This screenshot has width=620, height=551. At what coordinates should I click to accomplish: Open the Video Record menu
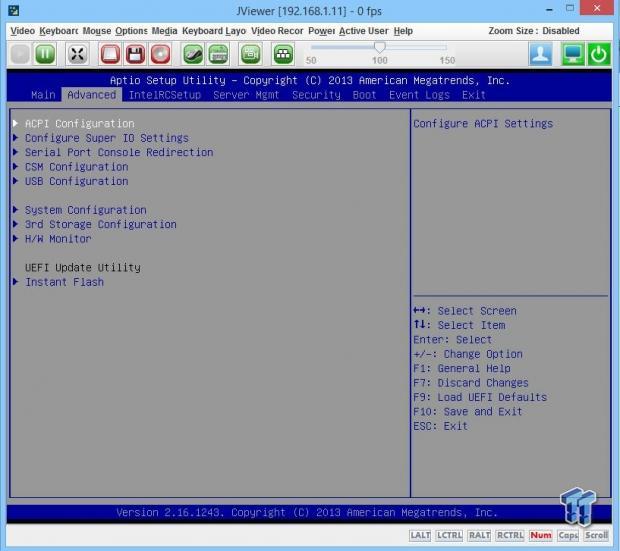pos(277,31)
